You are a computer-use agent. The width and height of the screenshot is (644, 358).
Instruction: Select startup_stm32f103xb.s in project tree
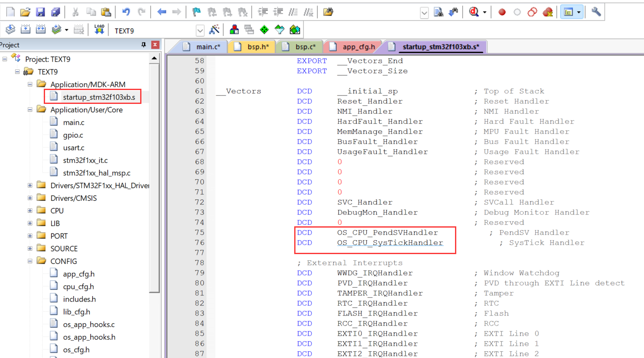click(x=99, y=97)
